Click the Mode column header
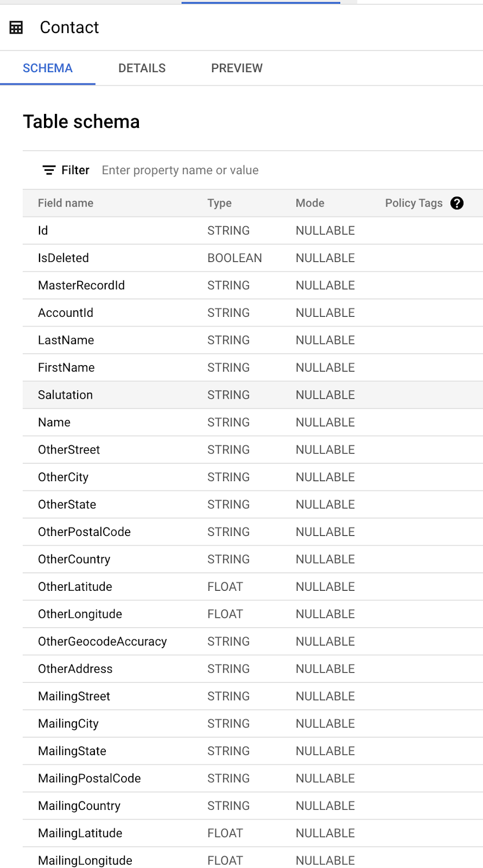This screenshot has width=483, height=868. pos(310,203)
